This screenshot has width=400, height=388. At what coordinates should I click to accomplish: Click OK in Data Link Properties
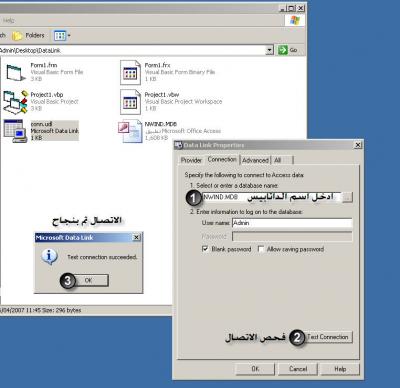(x=255, y=369)
